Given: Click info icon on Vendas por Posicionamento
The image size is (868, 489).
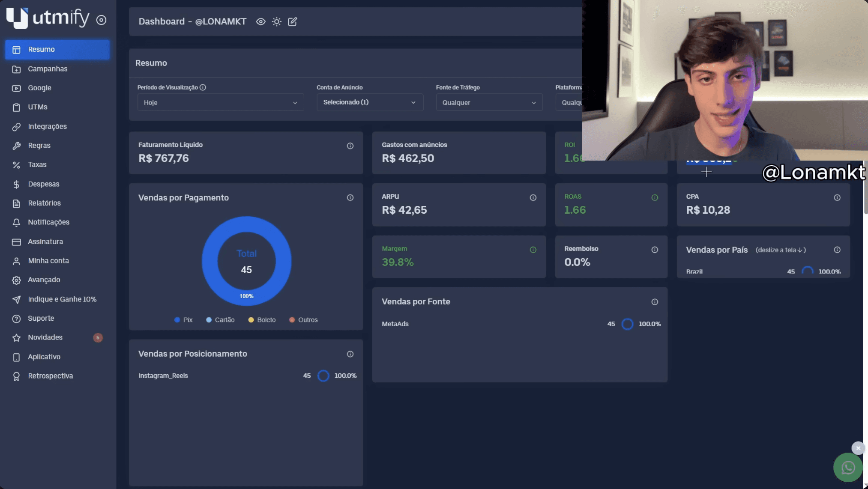Looking at the screenshot, I should (x=350, y=354).
